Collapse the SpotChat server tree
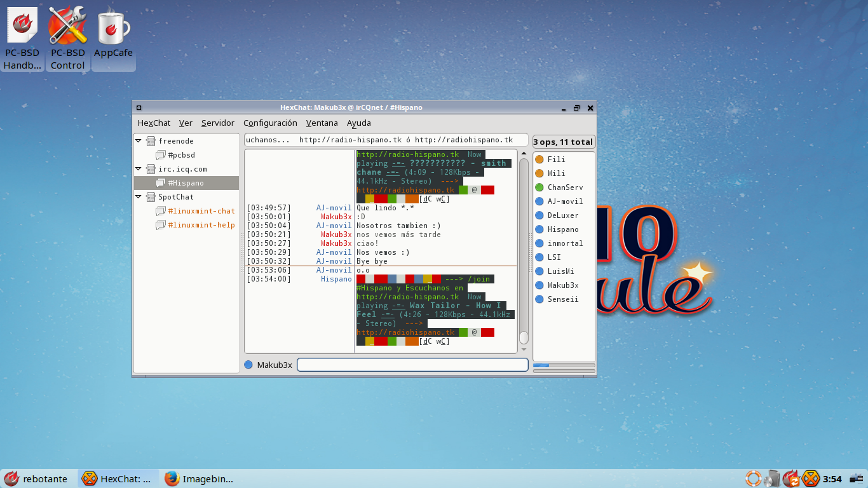Screen dimensions: 868x488 coord(139,197)
